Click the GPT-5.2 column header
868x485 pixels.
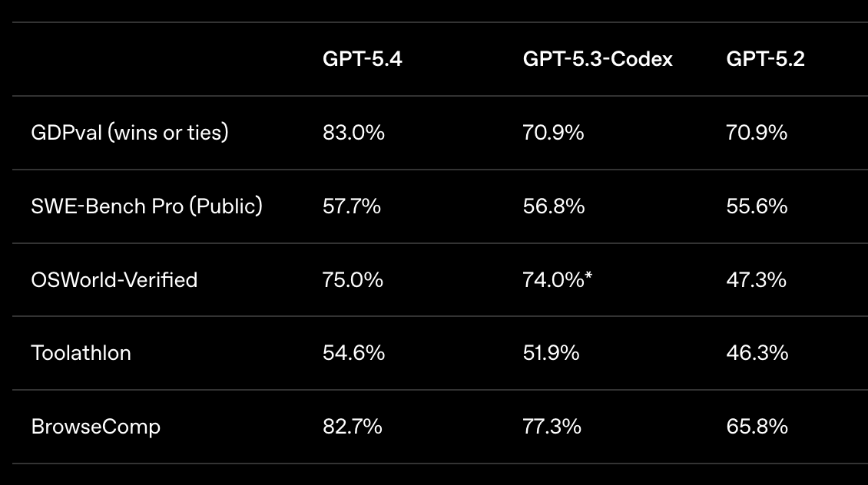(x=765, y=59)
